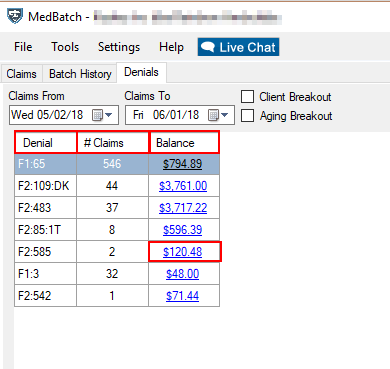Open the $3,717.22 balance link
Image resolution: width=390 pixels, height=369 pixels.
183,208
